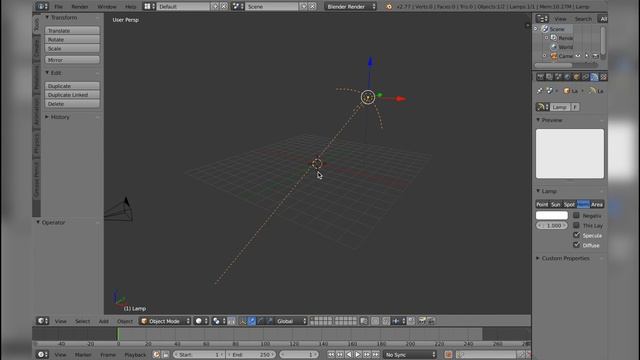Open the Help menu
This screenshot has height=360, width=640.
pos(130,7)
